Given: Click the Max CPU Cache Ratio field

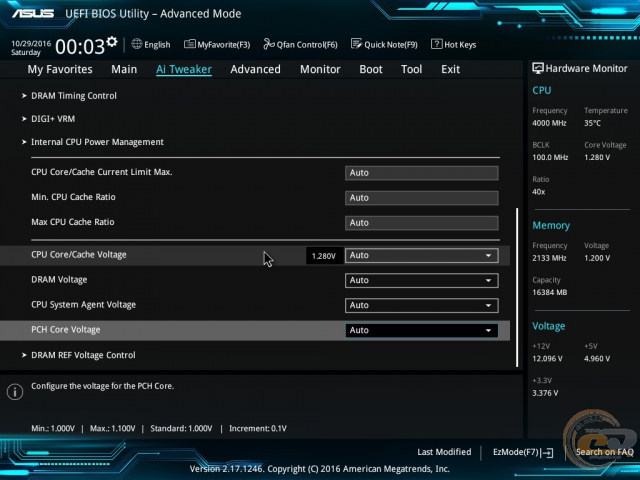Looking at the screenshot, I should pyautogui.click(x=422, y=223).
